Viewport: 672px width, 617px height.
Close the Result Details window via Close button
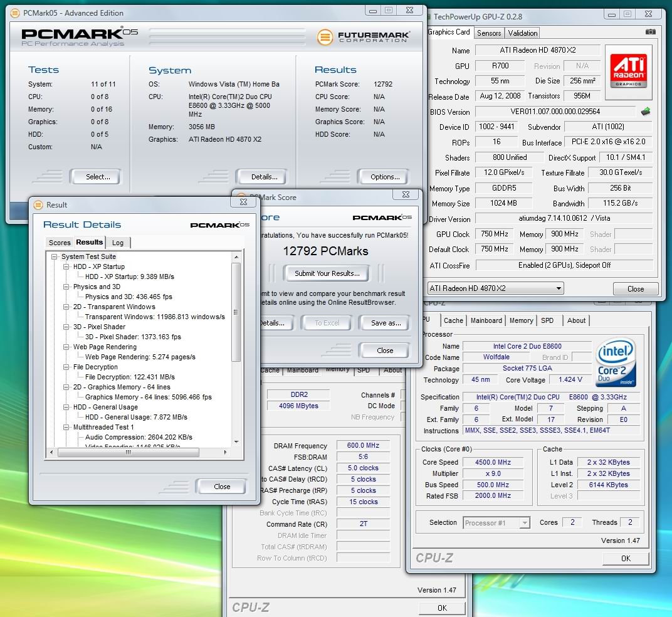(x=221, y=487)
